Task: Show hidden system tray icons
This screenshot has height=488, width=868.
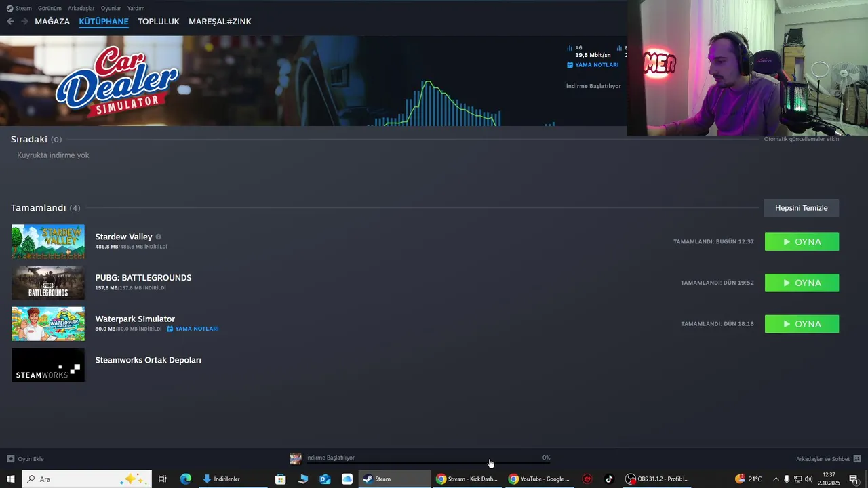Action: [x=776, y=479]
